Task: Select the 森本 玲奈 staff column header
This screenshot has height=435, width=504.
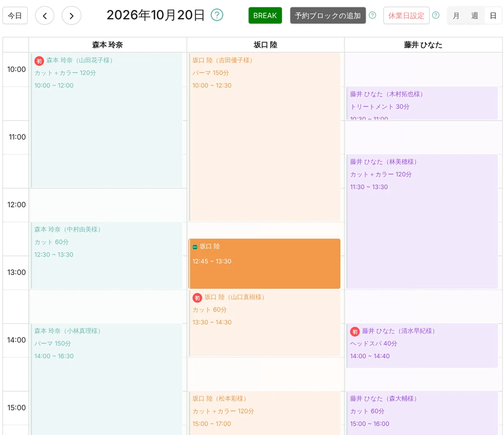Action: [108, 45]
